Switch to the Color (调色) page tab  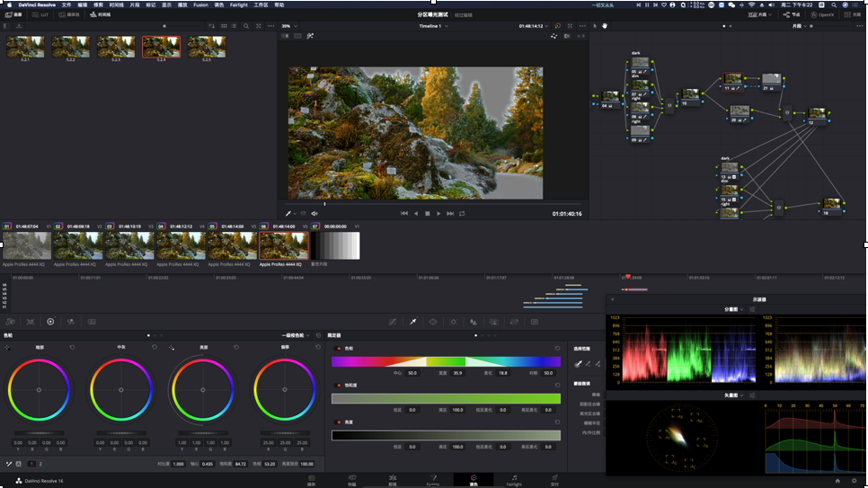click(474, 479)
